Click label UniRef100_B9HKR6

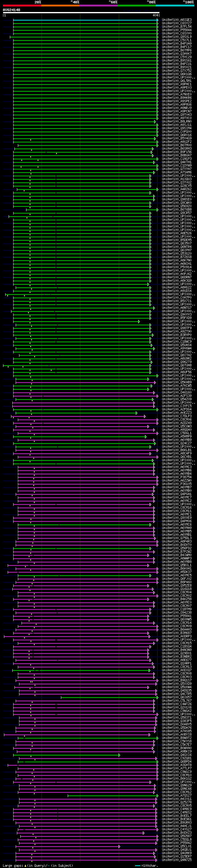177,98
